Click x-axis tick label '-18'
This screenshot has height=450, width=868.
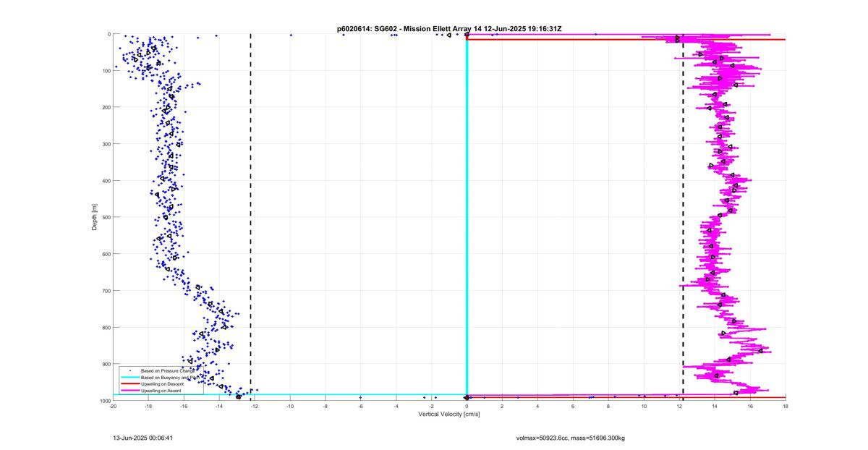[148, 406]
